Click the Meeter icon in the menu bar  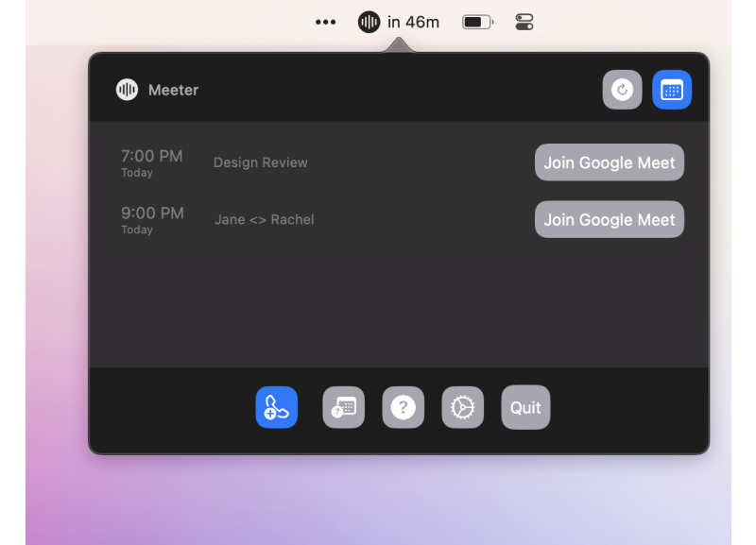tap(369, 21)
